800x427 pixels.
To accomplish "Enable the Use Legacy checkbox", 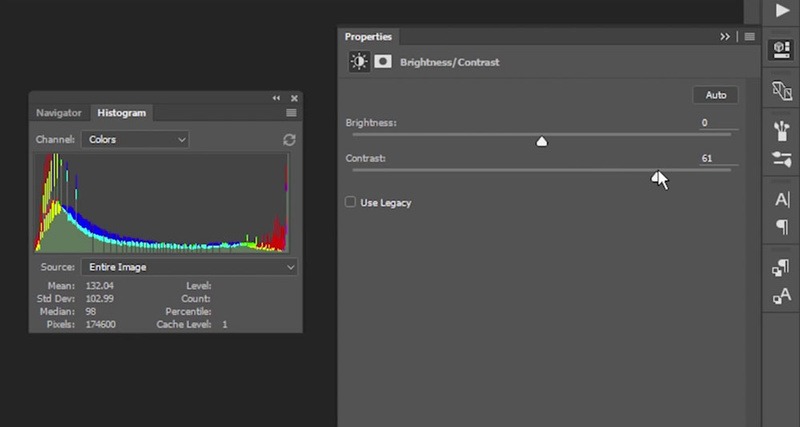I will point(350,203).
